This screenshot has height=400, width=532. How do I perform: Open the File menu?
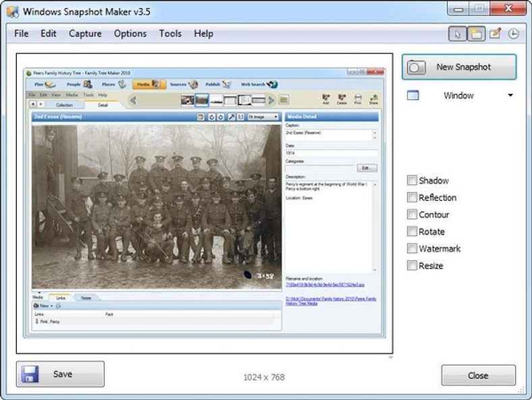click(21, 34)
